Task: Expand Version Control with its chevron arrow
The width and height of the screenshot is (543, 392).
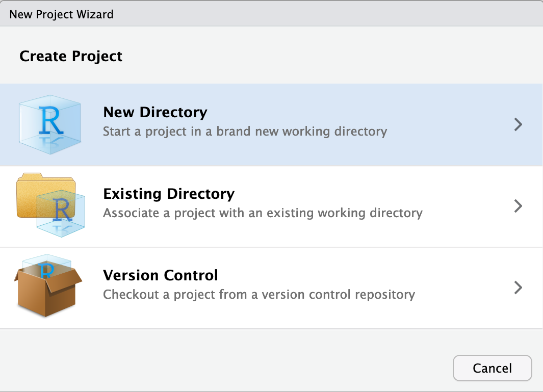Action: pos(518,288)
